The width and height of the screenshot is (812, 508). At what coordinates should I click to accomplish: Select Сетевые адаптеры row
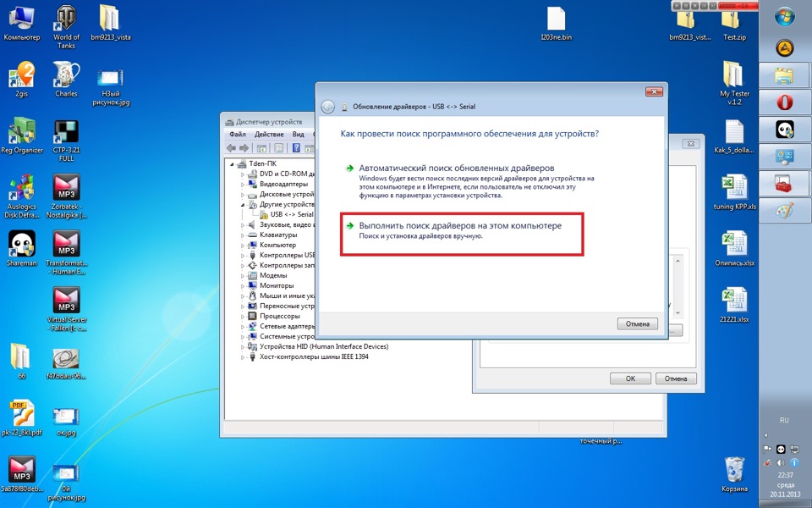pyautogui.click(x=287, y=326)
